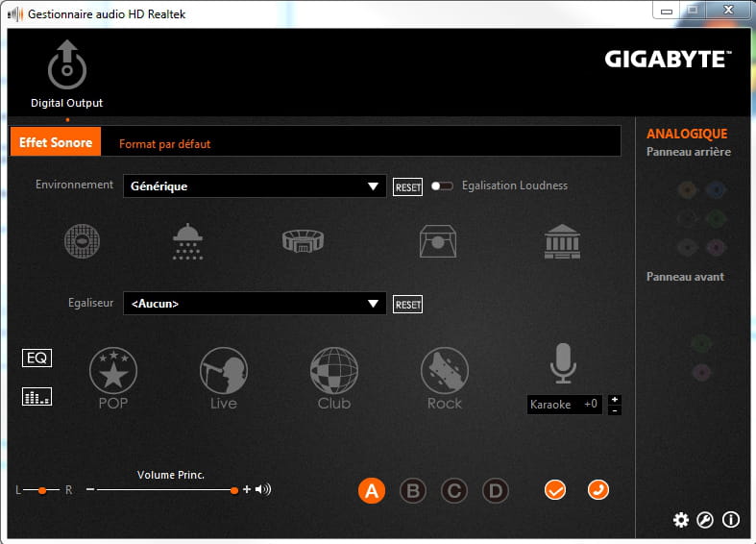Choose the concert hall building icon
Screen dimensions: 756x544
(562, 241)
